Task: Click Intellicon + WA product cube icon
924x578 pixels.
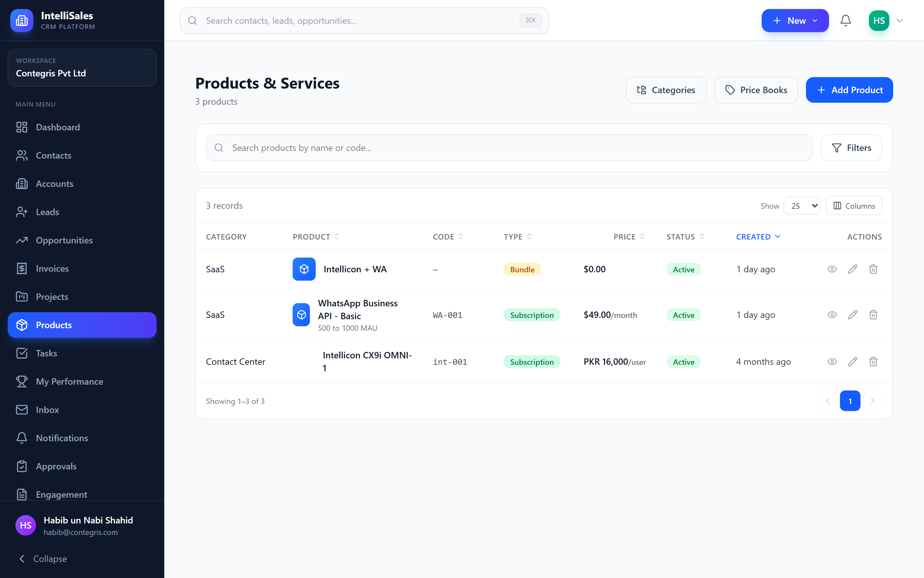Action: tap(304, 269)
